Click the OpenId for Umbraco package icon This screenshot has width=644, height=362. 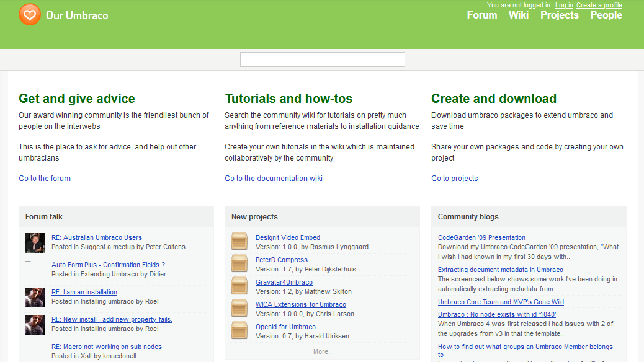(x=239, y=330)
